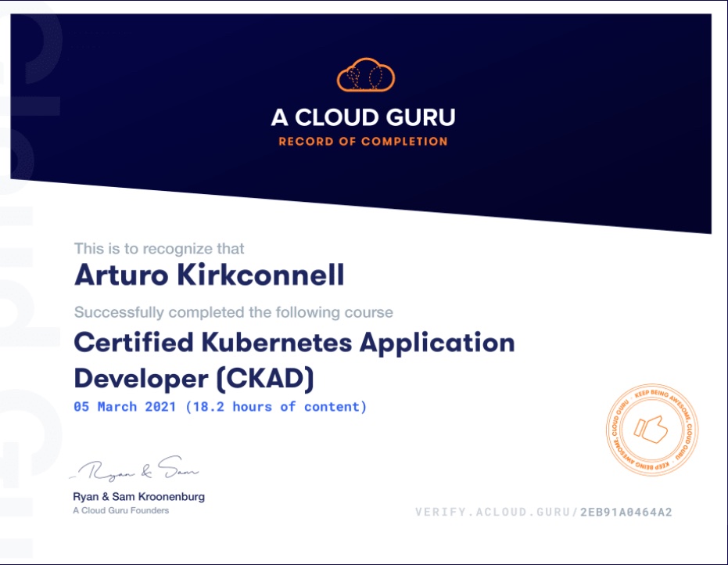The image size is (728, 565).
Task: Click "RECORD OF COMPLETION" subtitle
Action: click(x=363, y=142)
